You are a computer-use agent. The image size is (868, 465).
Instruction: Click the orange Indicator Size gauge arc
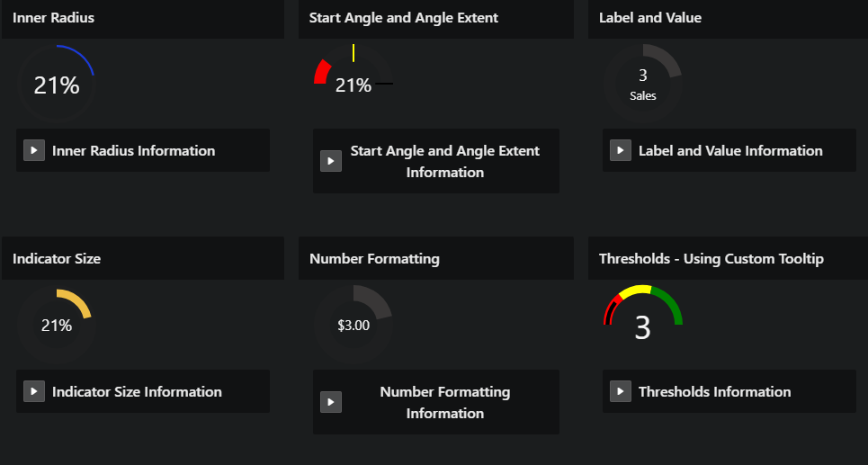(77, 301)
